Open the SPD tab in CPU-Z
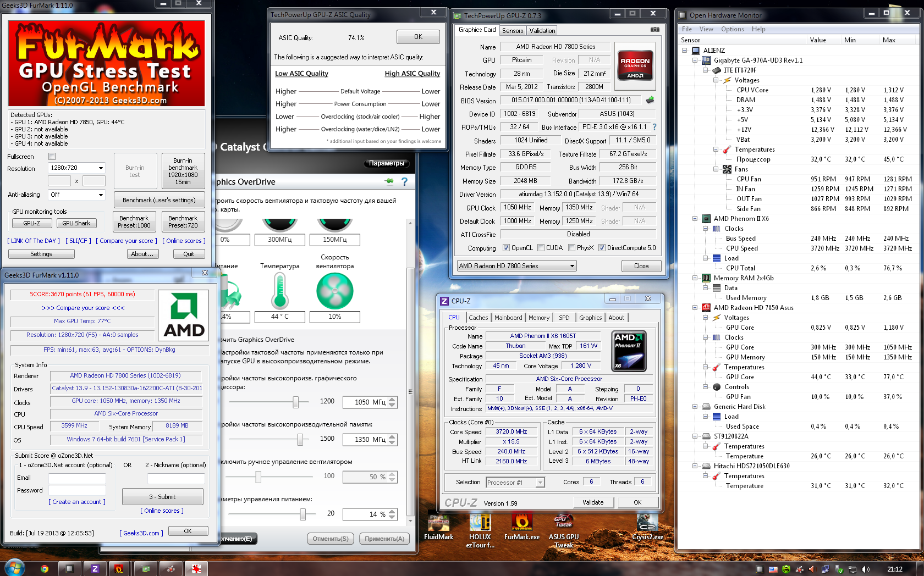The image size is (924, 576). click(564, 318)
